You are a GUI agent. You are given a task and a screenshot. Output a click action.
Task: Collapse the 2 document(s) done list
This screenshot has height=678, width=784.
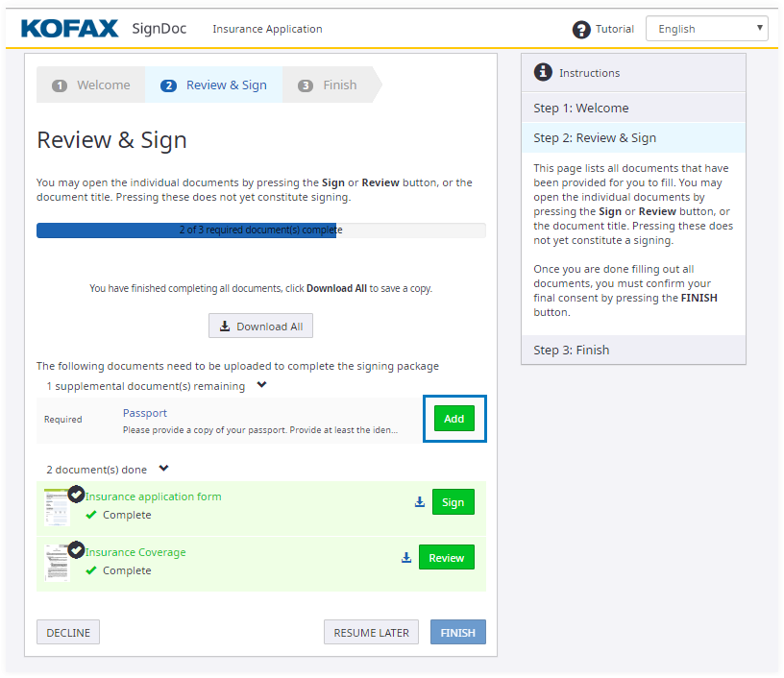[x=163, y=469]
